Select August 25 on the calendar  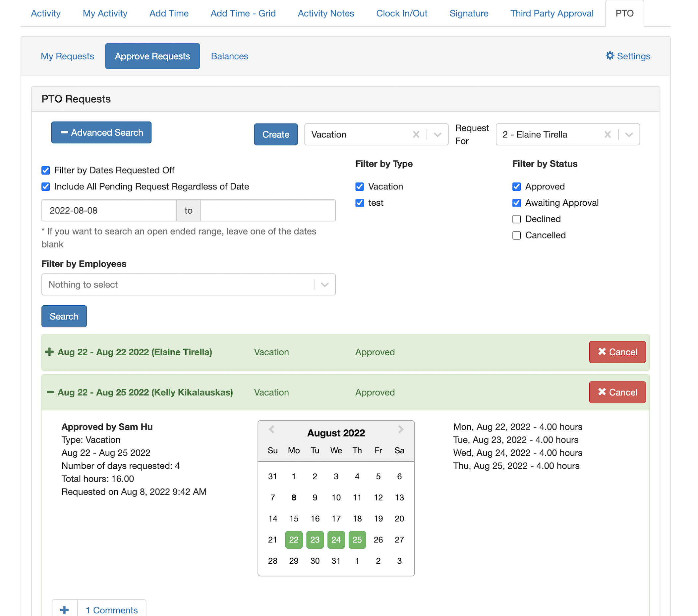[x=357, y=539]
